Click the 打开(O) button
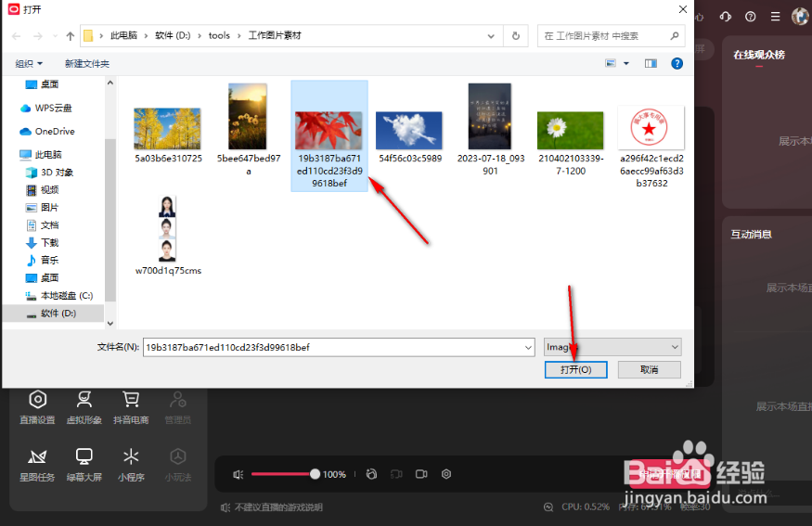 click(576, 369)
